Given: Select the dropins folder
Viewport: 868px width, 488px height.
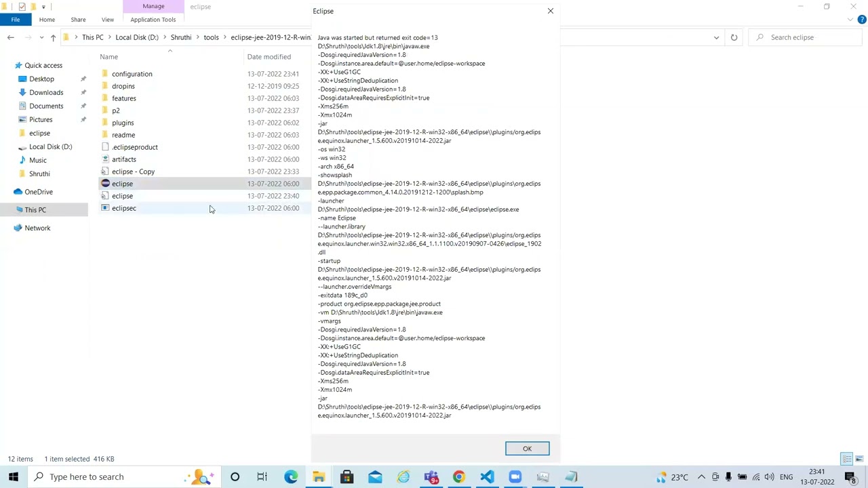Looking at the screenshot, I should (x=123, y=86).
